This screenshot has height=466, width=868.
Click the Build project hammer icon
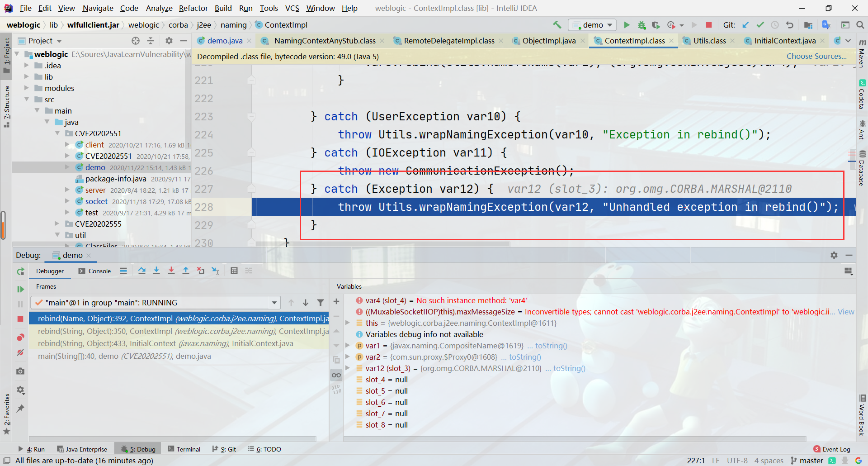[x=557, y=25]
